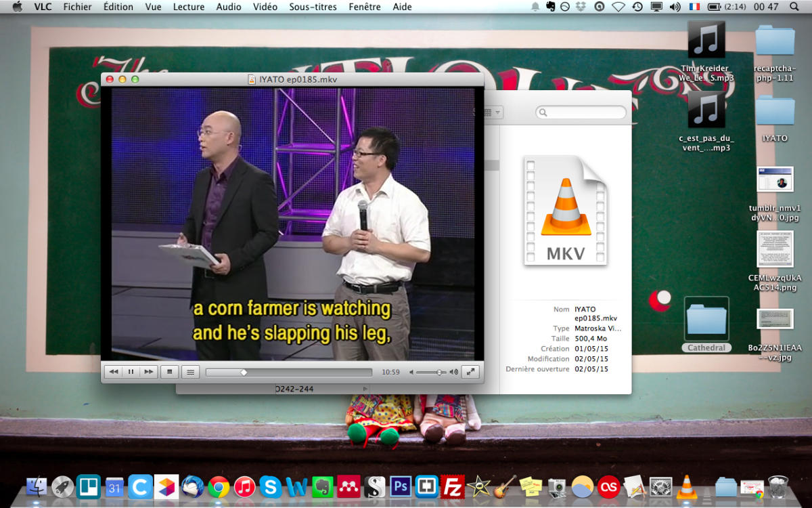Screen dimensions: 812x508
Task: Open the Sous-titres menu
Action: coord(313,7)
